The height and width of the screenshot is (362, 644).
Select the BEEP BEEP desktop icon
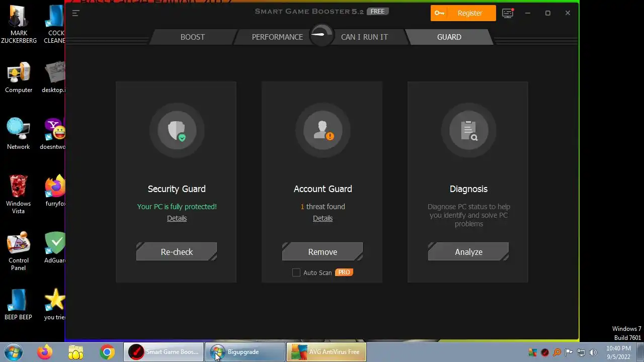[x=19, y=304]
